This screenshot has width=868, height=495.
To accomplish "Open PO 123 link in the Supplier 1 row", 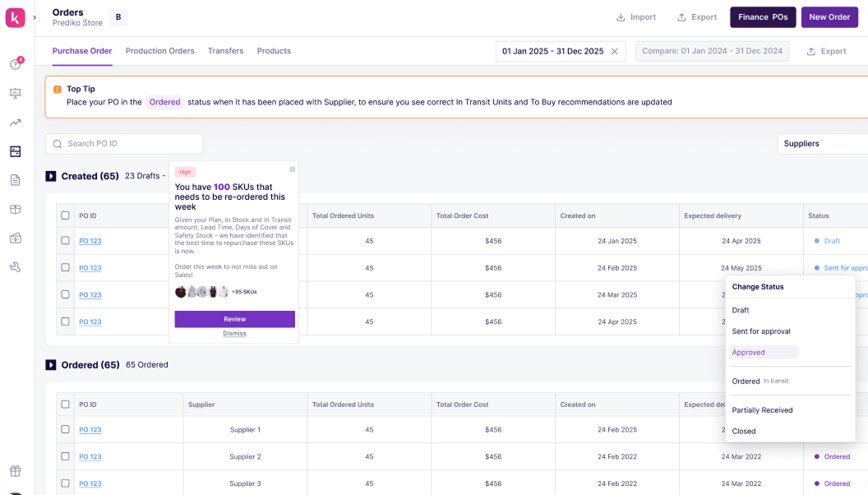I will point(90,430).
